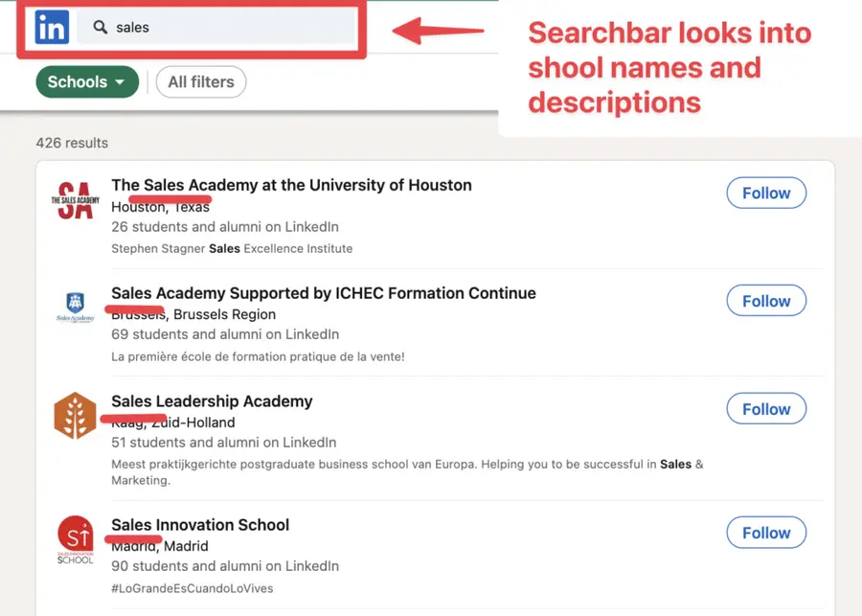Open the Sales Leadership Academy page link
This screenshot has height=616, width=862.
(x=212, y=401)
